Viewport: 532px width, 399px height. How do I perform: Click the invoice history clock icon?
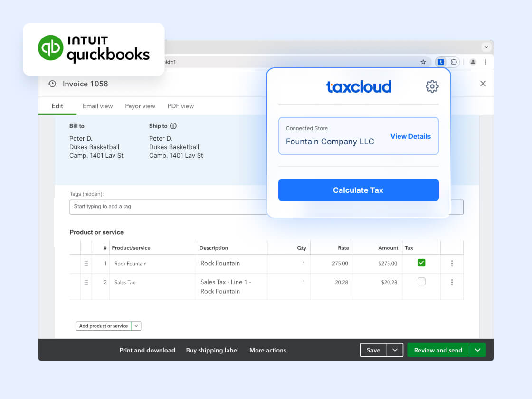[52, 84]
